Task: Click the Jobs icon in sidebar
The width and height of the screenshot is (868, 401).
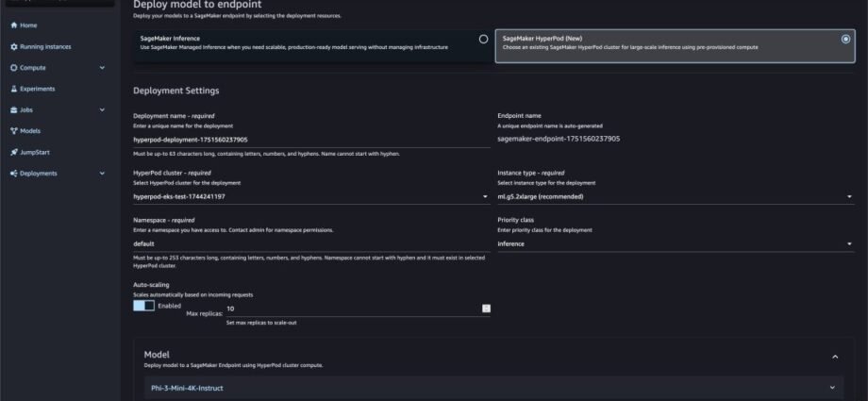Action: click(14, 109)
